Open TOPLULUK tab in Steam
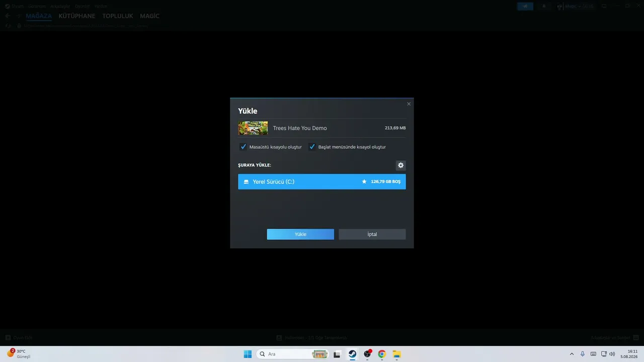The image size is (644, 362). click(118, 16)
